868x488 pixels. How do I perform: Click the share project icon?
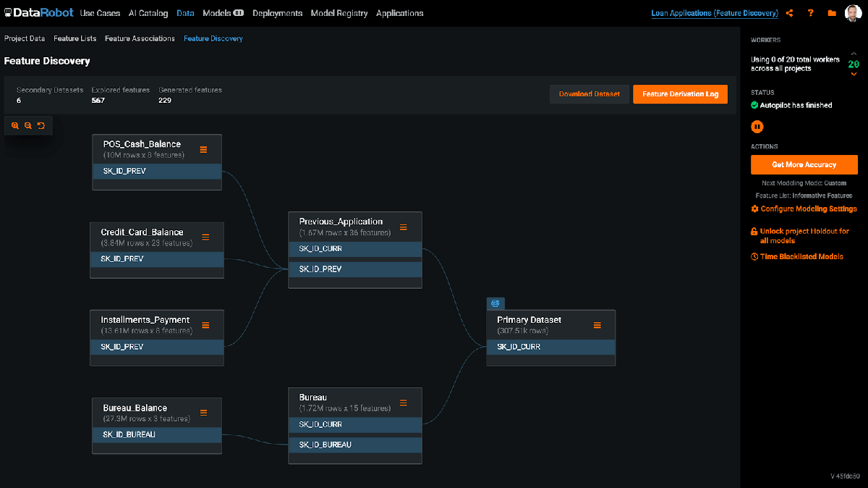tap(790, 13)
